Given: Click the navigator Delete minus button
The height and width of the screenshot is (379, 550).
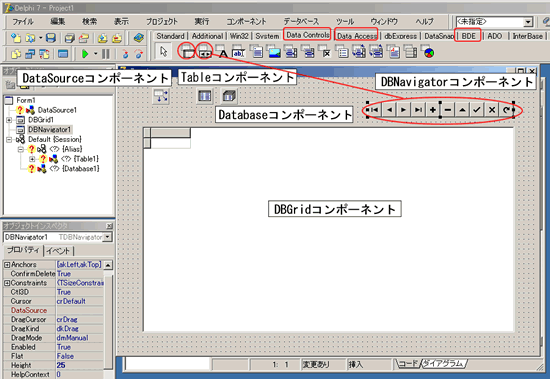Looking at the screenshot, I should point(448,110).
